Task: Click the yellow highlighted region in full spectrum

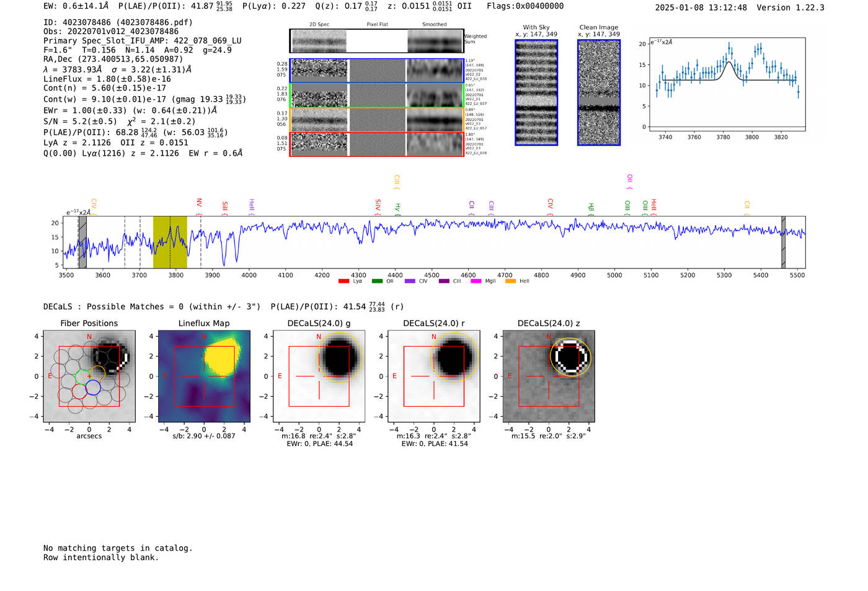Action: coord(170,242)
